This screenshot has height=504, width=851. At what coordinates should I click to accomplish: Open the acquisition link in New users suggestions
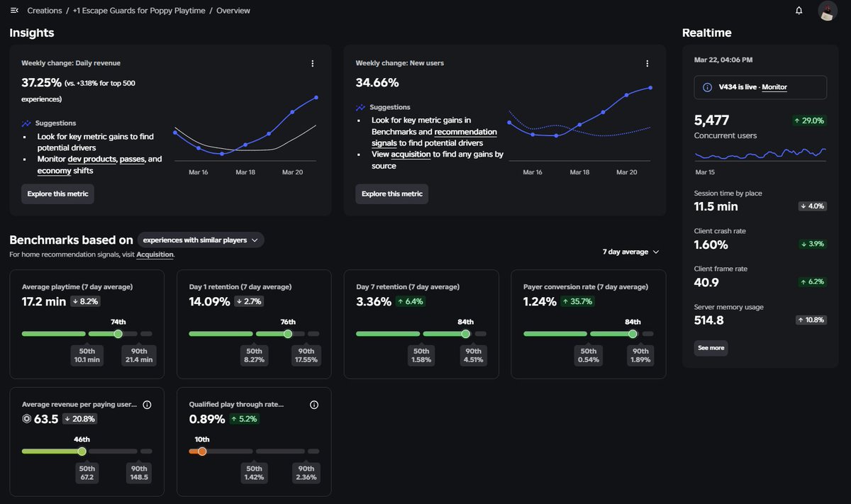point(411,155)
